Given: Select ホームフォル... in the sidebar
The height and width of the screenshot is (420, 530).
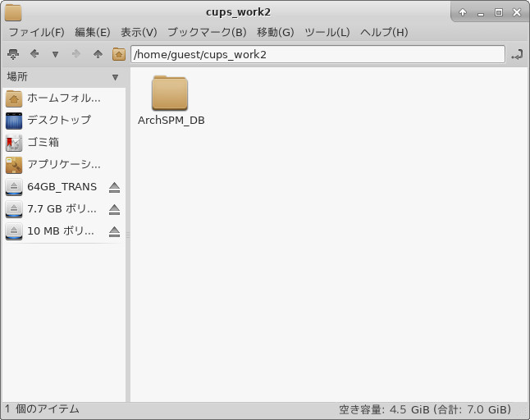Looking at the screenshot, I should (64, 98).
